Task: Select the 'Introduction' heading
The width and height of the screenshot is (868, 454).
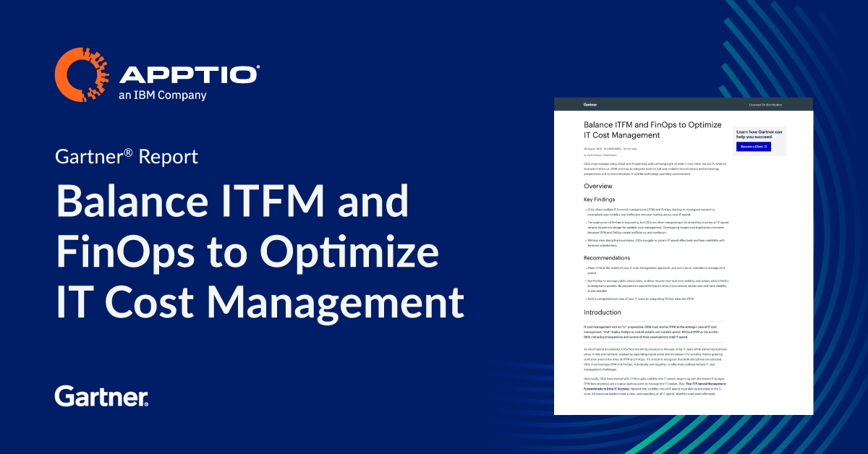Action: pos(602,312)
